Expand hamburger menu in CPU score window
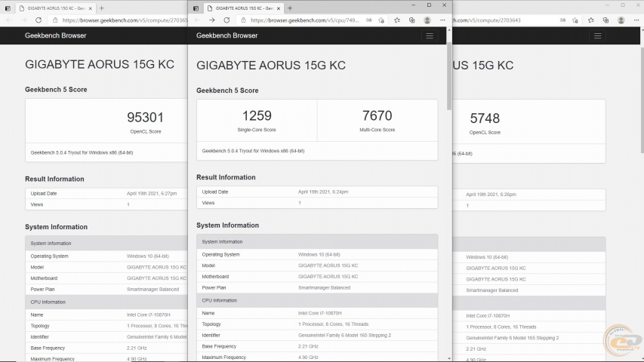 coord(429,35)
